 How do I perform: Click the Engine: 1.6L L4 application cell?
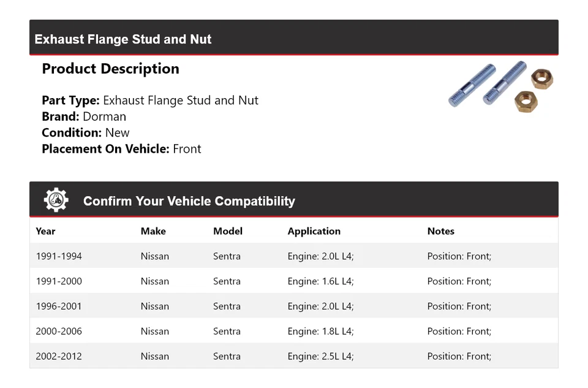tap(320, 281)
